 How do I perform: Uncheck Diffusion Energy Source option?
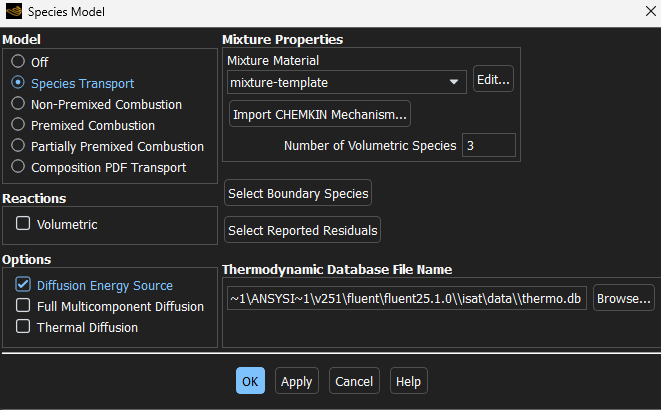[23, 285]
